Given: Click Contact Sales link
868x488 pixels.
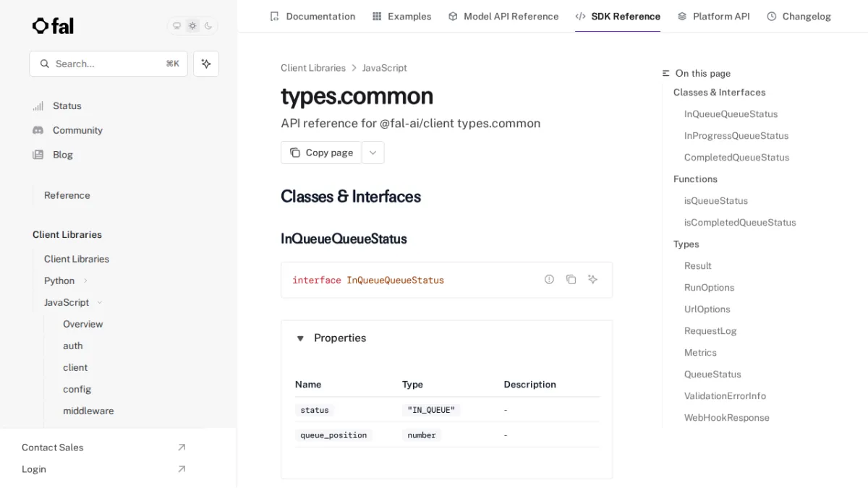Looking at the screenshot, I should (53, 448).
